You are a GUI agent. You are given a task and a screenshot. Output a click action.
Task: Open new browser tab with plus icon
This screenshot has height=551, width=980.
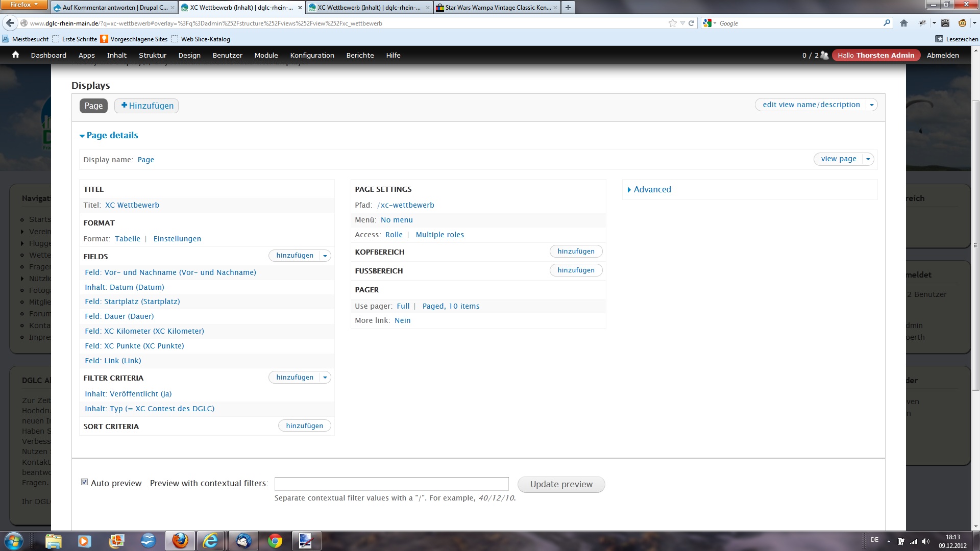point(568,8)
